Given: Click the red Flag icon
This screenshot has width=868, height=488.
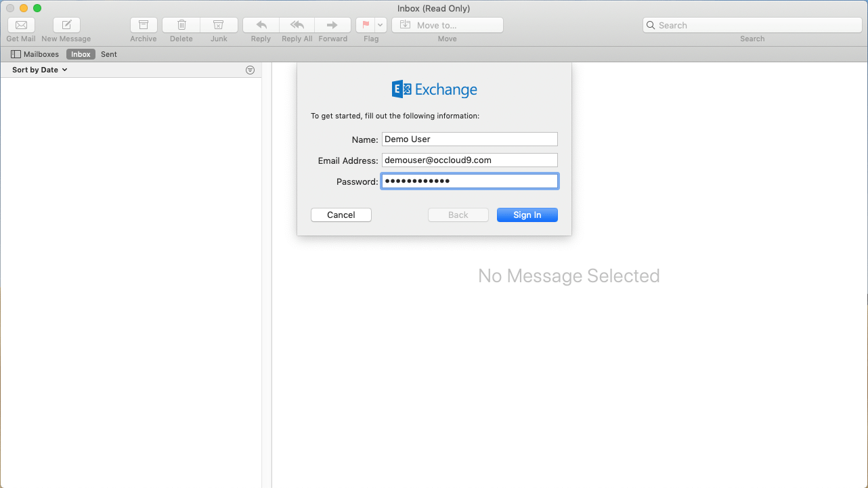Looking at the screenshot, I should [x=366, y=25].
